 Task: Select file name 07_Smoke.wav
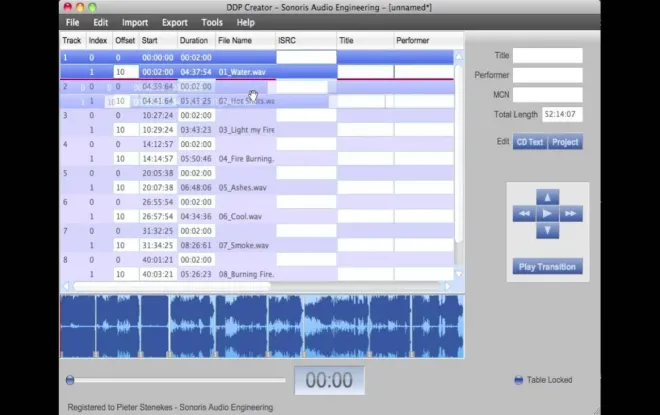click(x=243, y=245)
